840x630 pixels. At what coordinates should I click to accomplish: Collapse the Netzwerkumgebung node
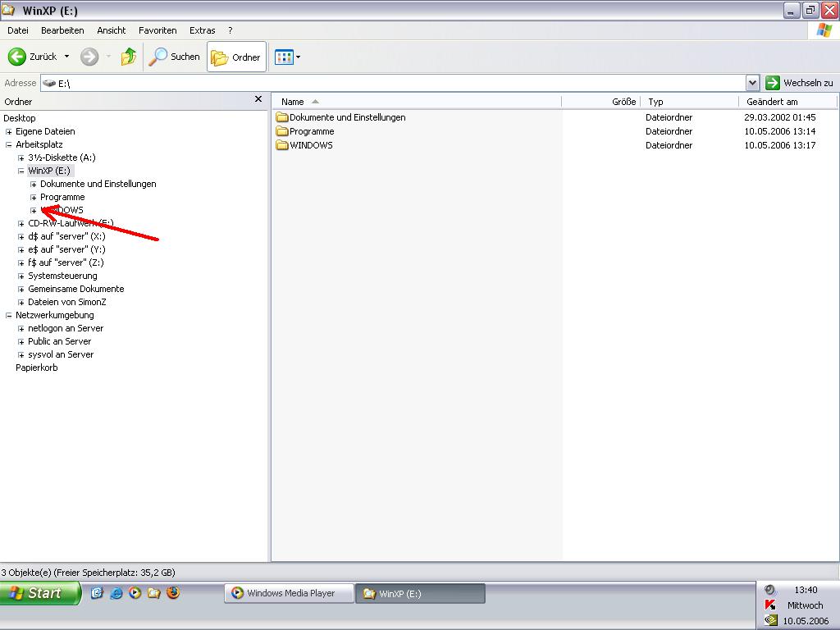click(x=8, y=316)
